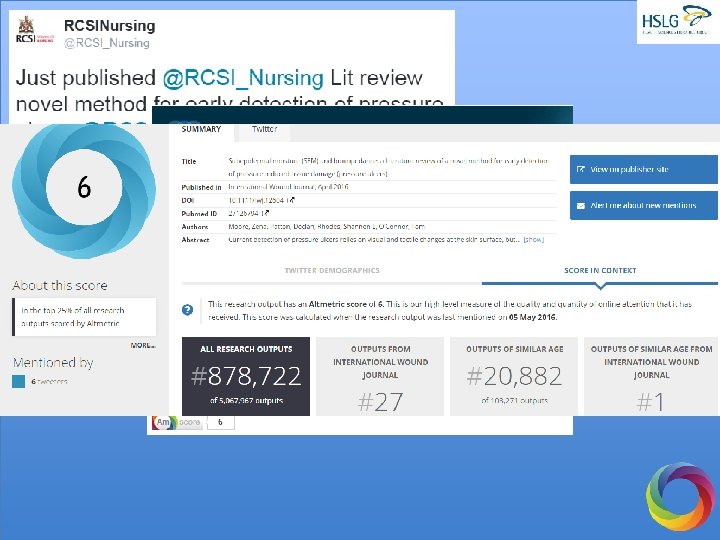The image size is (720, 540).
Task: Switch to the Twitter tab
Action: coord(264,129)
